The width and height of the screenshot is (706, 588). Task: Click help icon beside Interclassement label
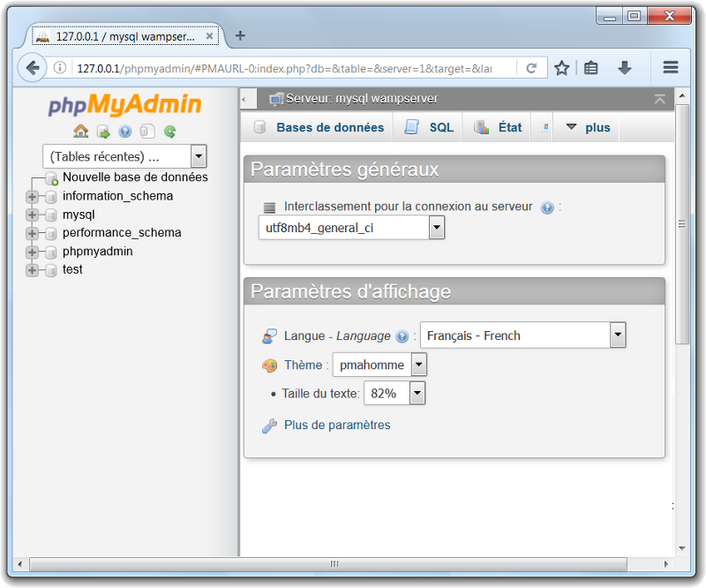[547, 207]
